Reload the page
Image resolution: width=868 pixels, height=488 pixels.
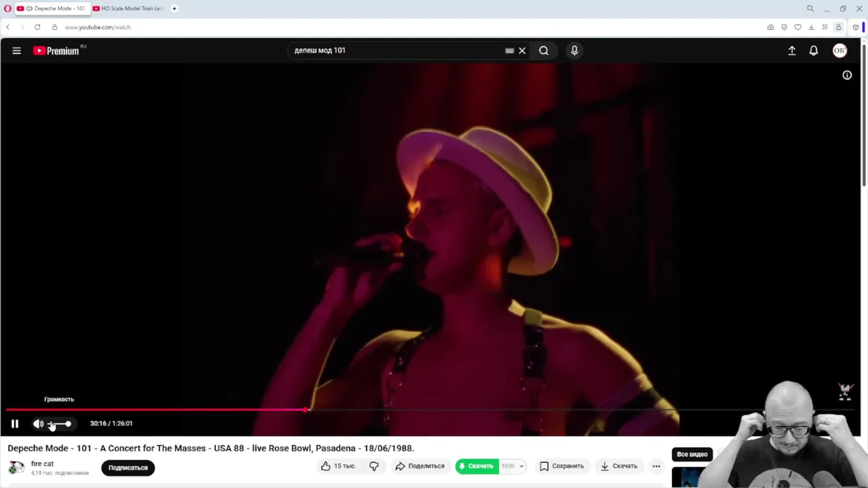point(37,27)
